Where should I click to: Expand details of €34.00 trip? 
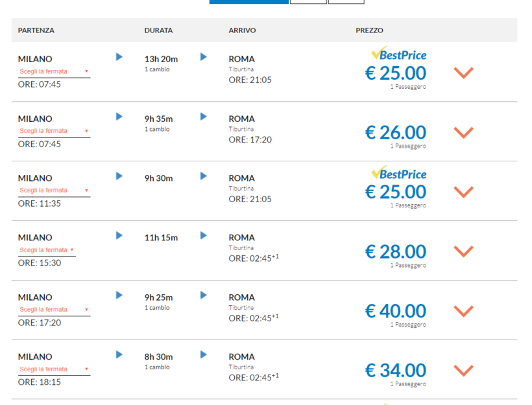coord(463,371)
